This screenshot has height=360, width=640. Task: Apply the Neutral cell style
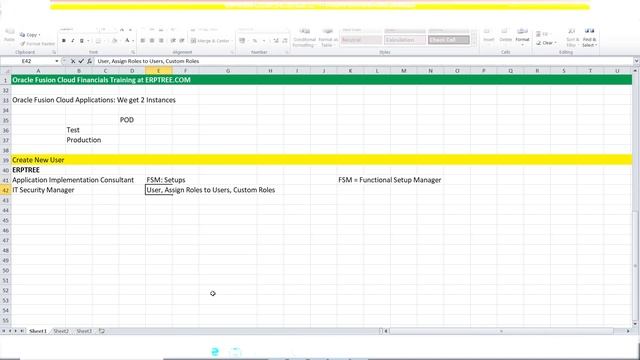click(361, 40)
